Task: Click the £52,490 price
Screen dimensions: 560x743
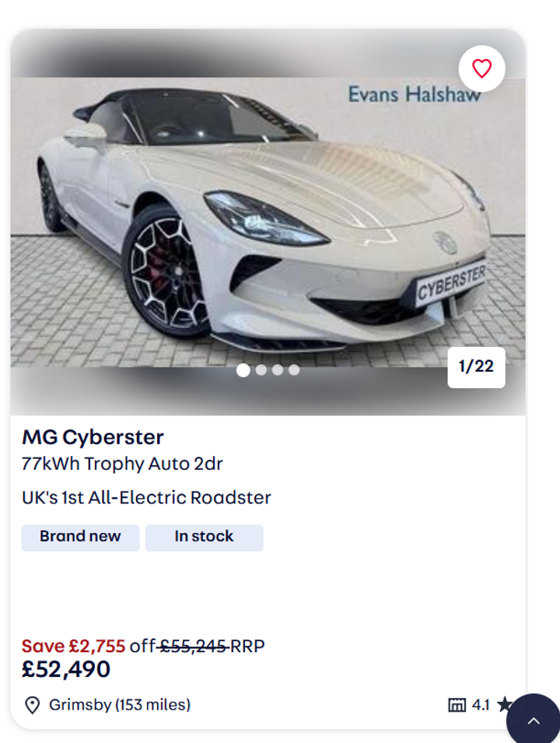Action: pyautogui.click(x=66, y=670)
